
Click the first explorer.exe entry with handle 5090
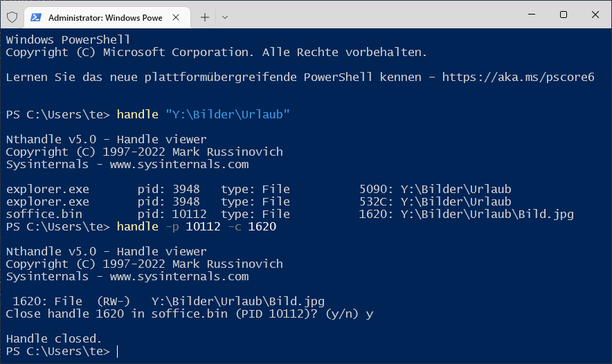(258, 189)
